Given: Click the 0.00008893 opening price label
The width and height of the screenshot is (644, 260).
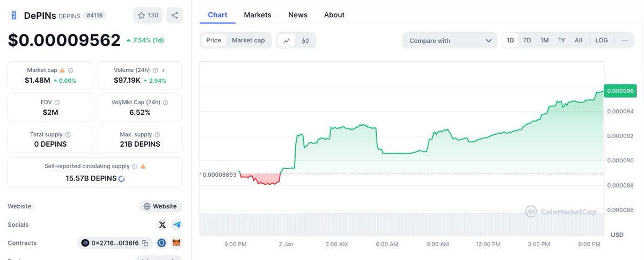Looking at the screenshot, I should click(x=220, y=174).
